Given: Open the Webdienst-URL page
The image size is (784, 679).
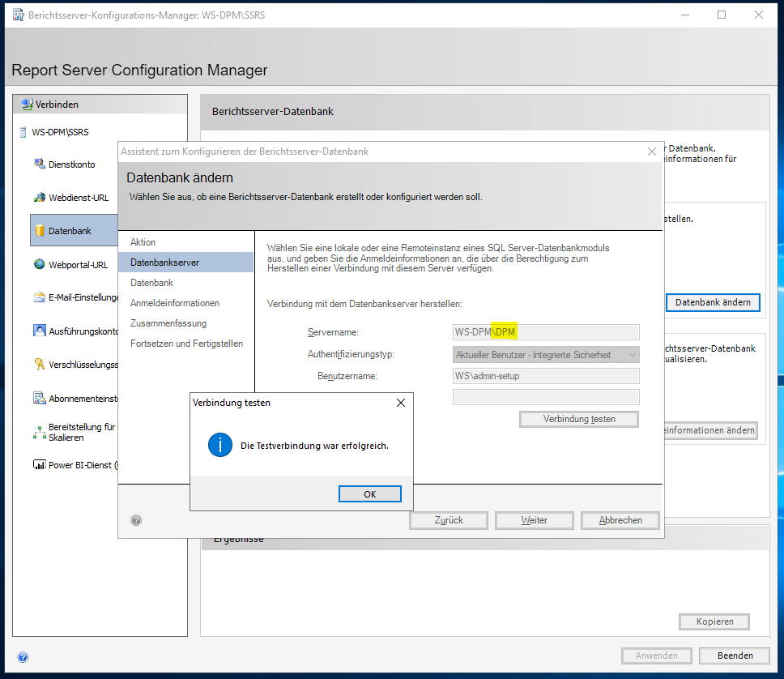Looking at the screenshot, I should pos(79,198).
